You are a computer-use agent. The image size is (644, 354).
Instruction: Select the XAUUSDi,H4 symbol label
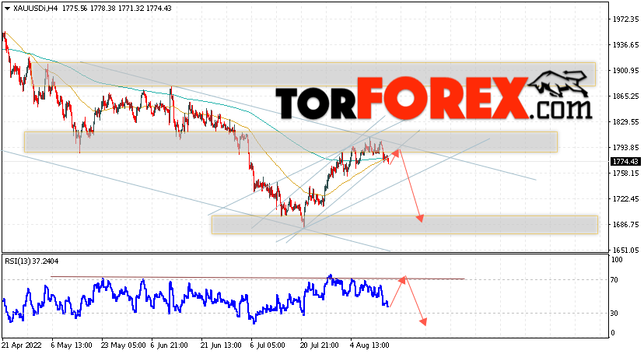tap(35, 9)
